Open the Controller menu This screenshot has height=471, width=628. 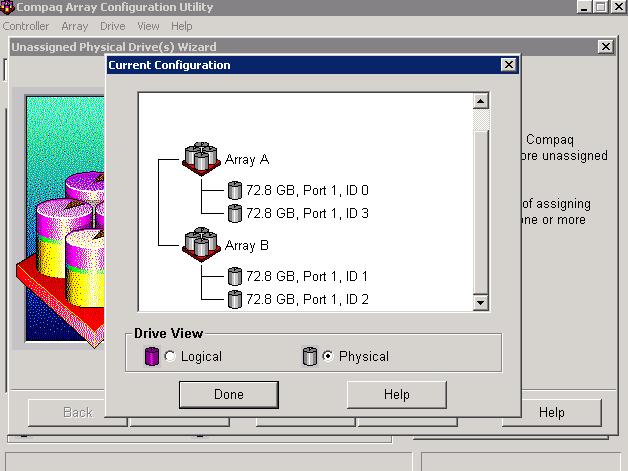pos(26,26)
